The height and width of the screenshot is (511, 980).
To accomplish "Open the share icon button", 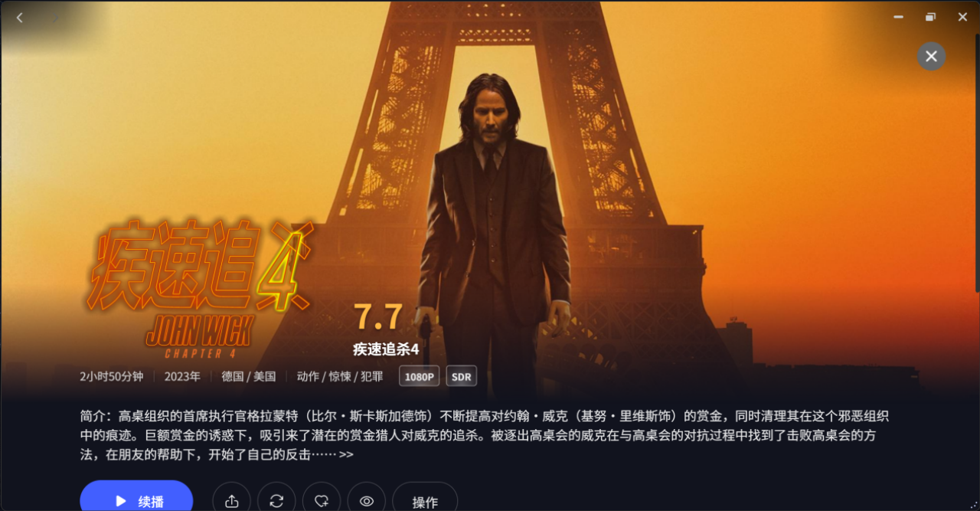I will coord(231,500).
